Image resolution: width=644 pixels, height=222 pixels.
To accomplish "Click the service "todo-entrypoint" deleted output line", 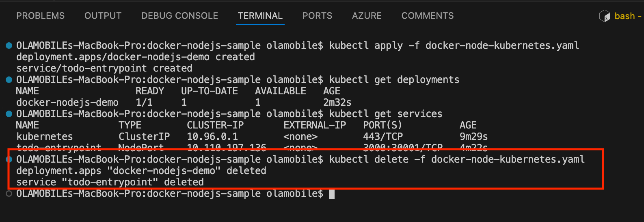I will pos(110,182).
